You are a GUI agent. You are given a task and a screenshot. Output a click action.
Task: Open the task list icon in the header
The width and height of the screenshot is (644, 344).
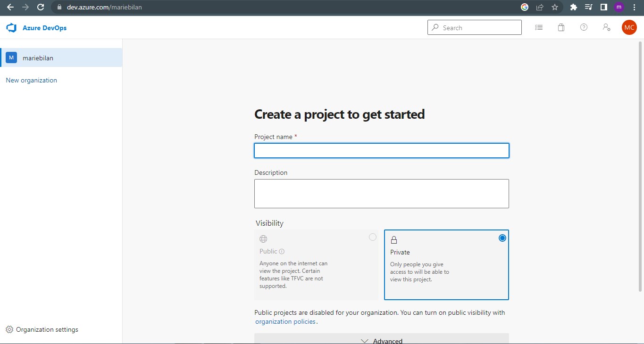538,27
